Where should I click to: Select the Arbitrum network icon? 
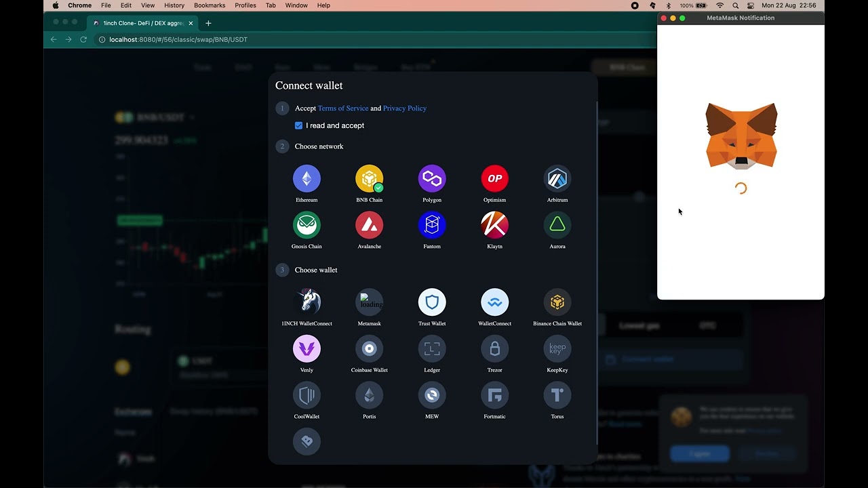point(557,178)
